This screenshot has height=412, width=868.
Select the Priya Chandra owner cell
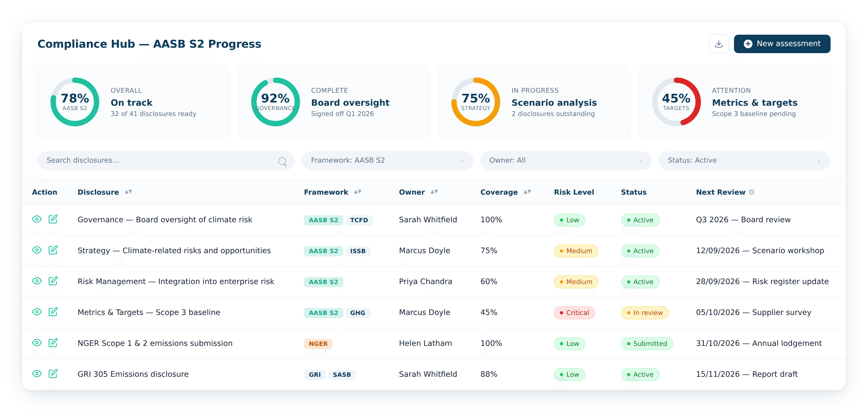click(x=425, y=281)
